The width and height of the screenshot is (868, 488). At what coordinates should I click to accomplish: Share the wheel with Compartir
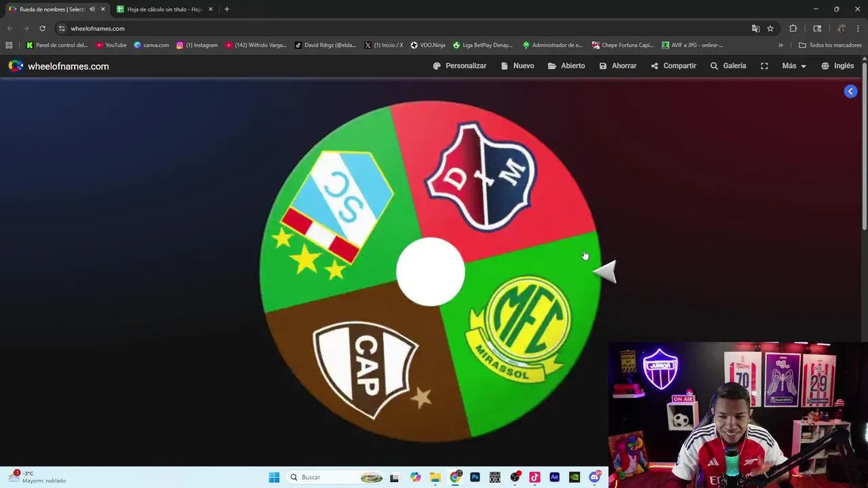point(673,66)
